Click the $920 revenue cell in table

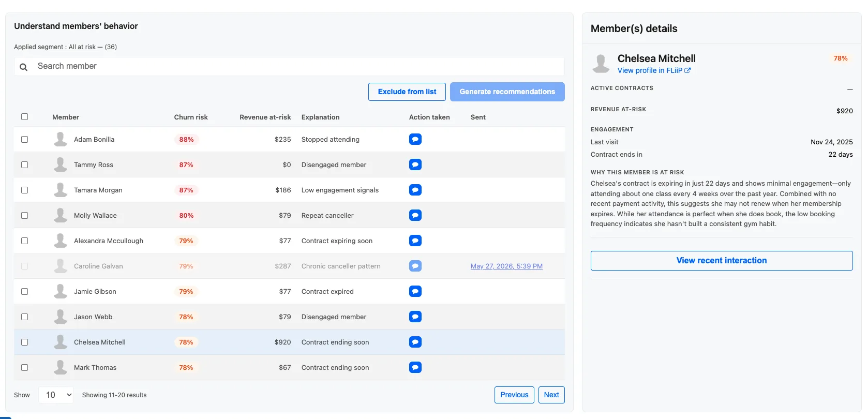[x=282, y=342]
